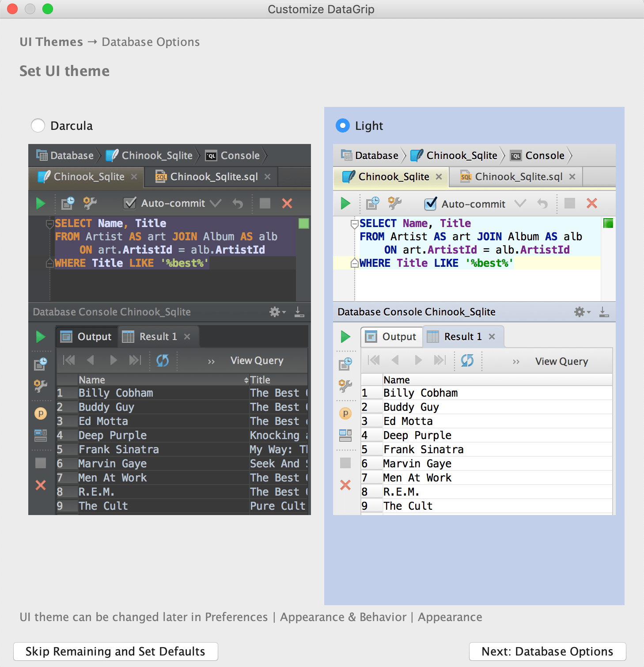Open gear settings dropdown in Light console header

(x=582, y=312)
